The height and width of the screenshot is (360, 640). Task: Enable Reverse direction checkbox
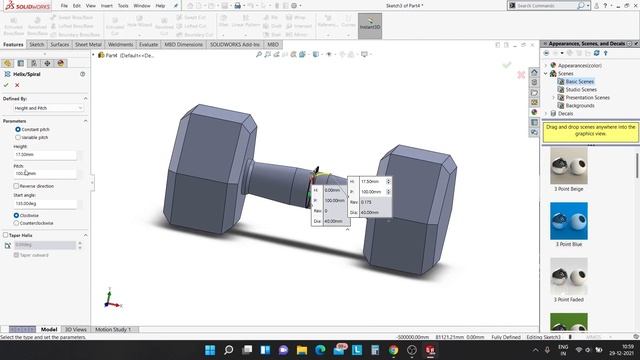[x=16, y=186]
